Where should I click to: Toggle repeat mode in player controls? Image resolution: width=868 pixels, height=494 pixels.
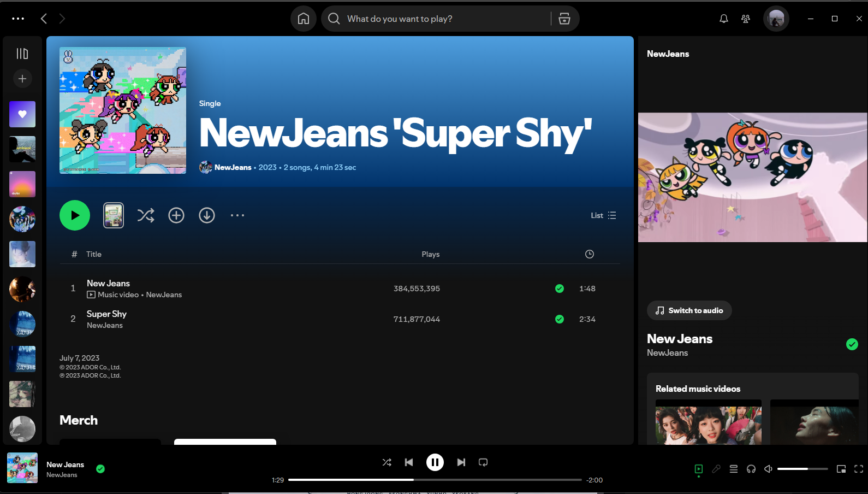[x=483, y=462]
